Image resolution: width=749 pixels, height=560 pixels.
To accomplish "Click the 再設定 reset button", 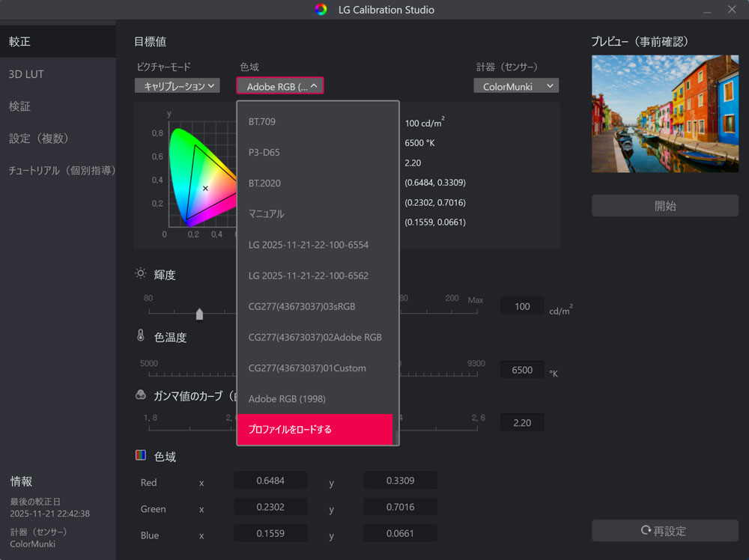I will click(665, 531).
